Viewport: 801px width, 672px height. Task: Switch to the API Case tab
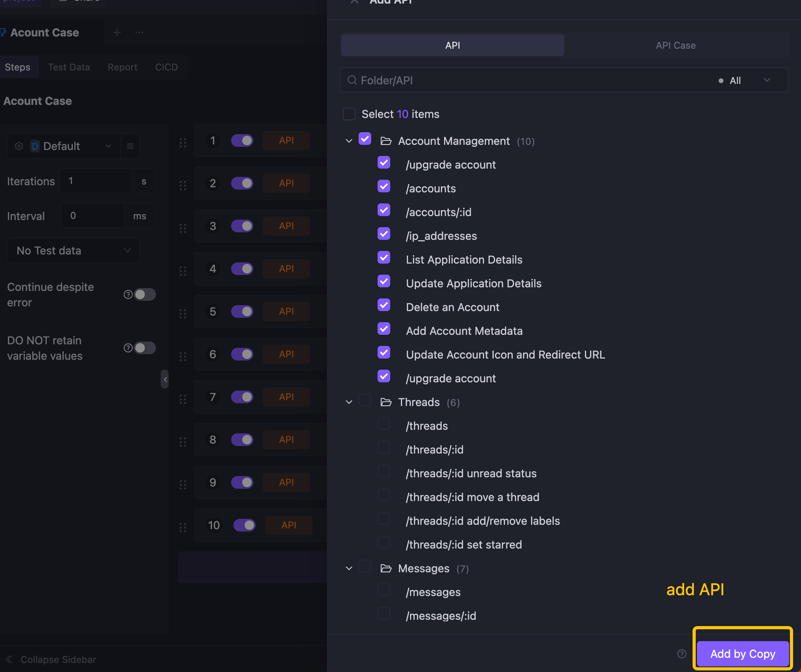click(675, 46)
